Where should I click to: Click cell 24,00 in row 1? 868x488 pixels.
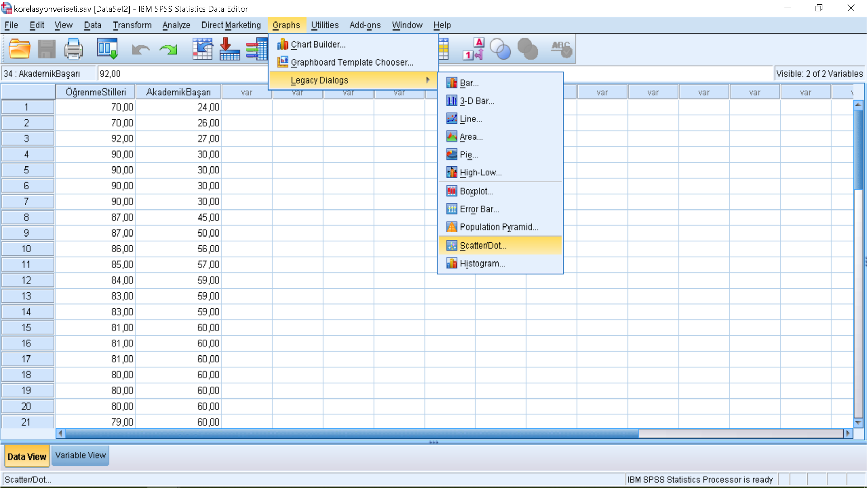pyautogui.click(x=179, y=107)
